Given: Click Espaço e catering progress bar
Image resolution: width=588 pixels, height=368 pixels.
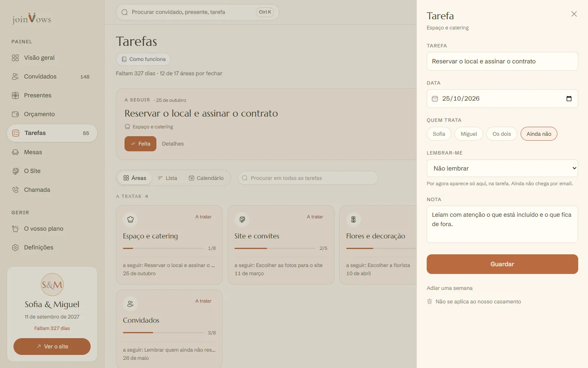Looking at the screenshot, I should 163,248.
